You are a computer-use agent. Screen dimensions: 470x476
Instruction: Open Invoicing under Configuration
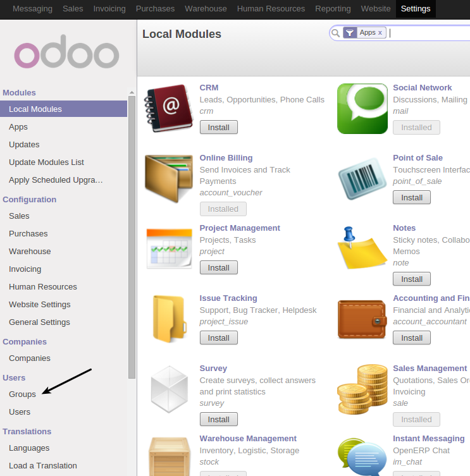tap(25, 269)
